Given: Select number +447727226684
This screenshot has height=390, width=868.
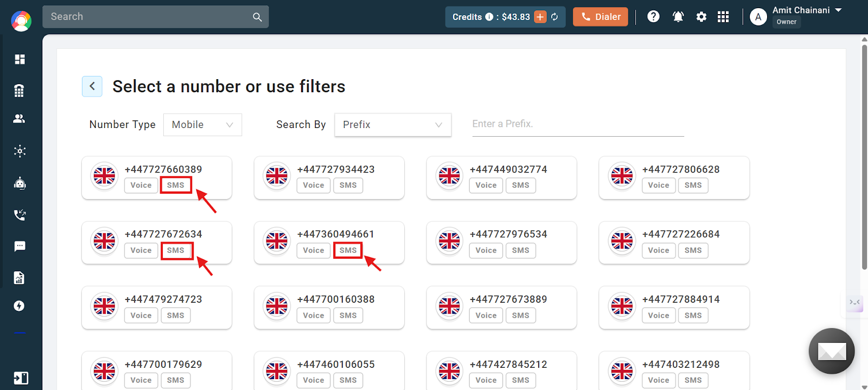Looking at the screenshot, I should [674, 242].
